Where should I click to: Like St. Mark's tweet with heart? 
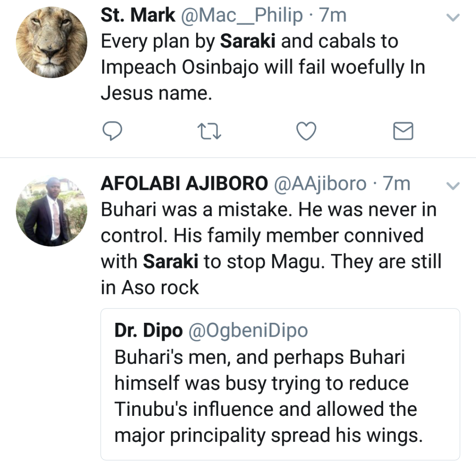pos(306,131)
